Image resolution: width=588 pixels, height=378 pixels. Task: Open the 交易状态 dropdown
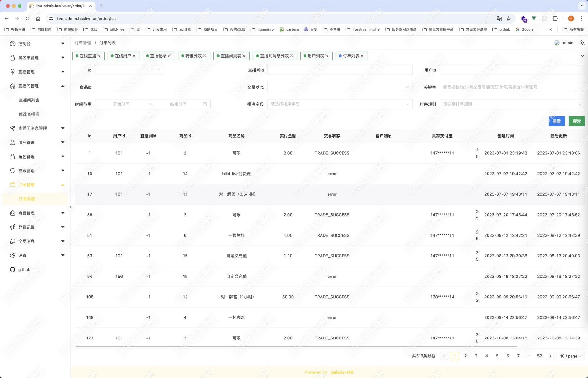click(339, 87)
